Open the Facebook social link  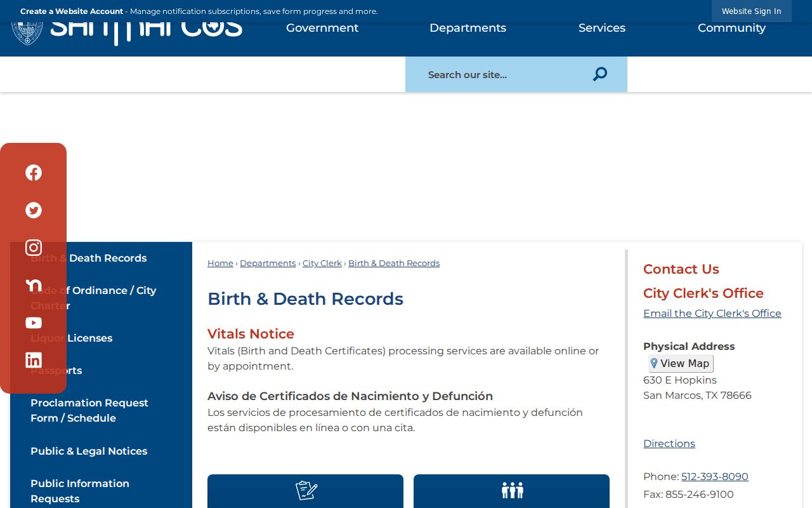[34, 173]
